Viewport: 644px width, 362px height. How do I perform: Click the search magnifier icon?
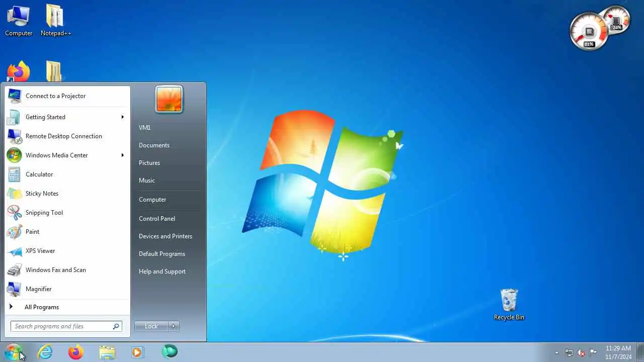116,326
